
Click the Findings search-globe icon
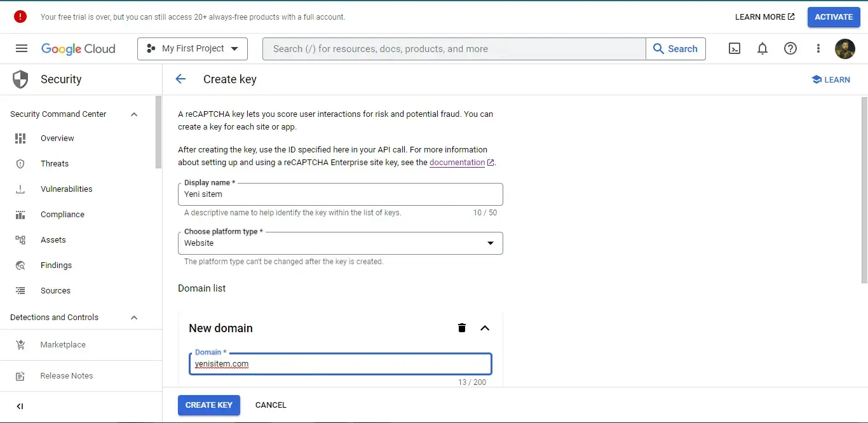tap(20, 265)
